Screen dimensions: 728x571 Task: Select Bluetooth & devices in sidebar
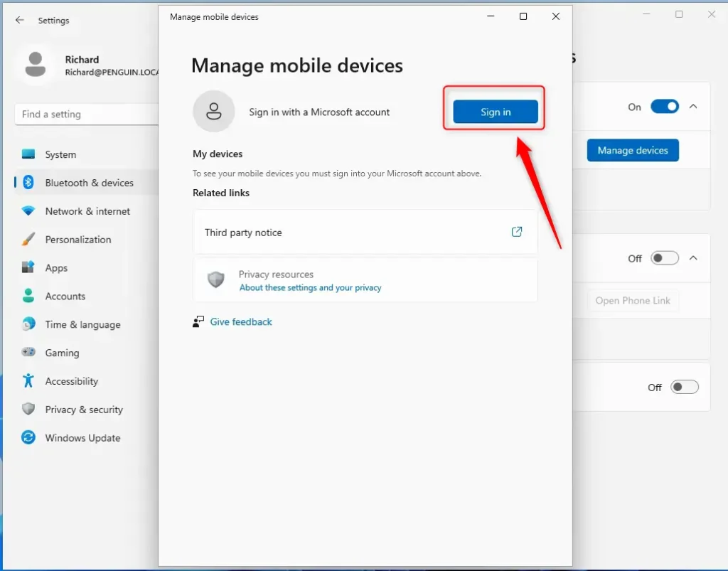click(86, 183)
